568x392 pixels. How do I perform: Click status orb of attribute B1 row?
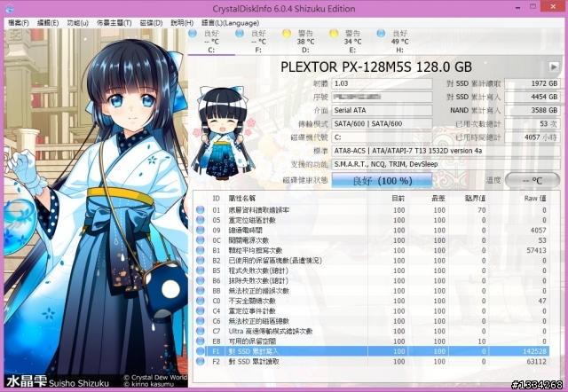click(x=200, y=250)
